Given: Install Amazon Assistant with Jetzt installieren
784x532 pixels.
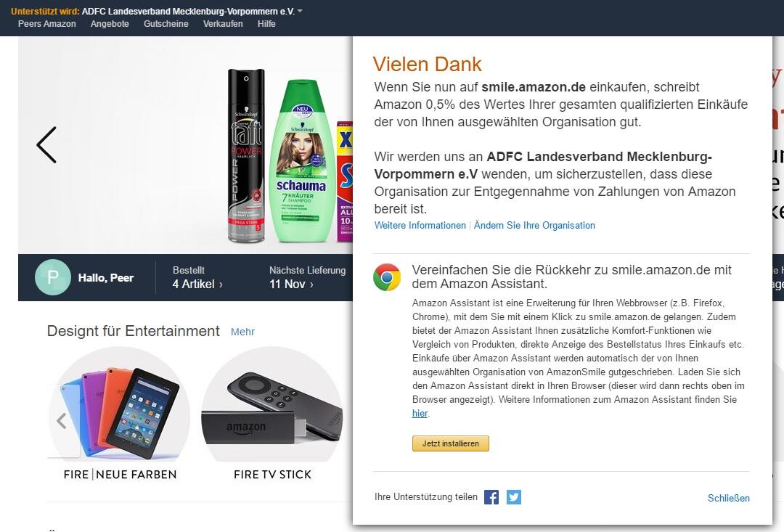Looking at the screenshot, I should tap(451, 443).
